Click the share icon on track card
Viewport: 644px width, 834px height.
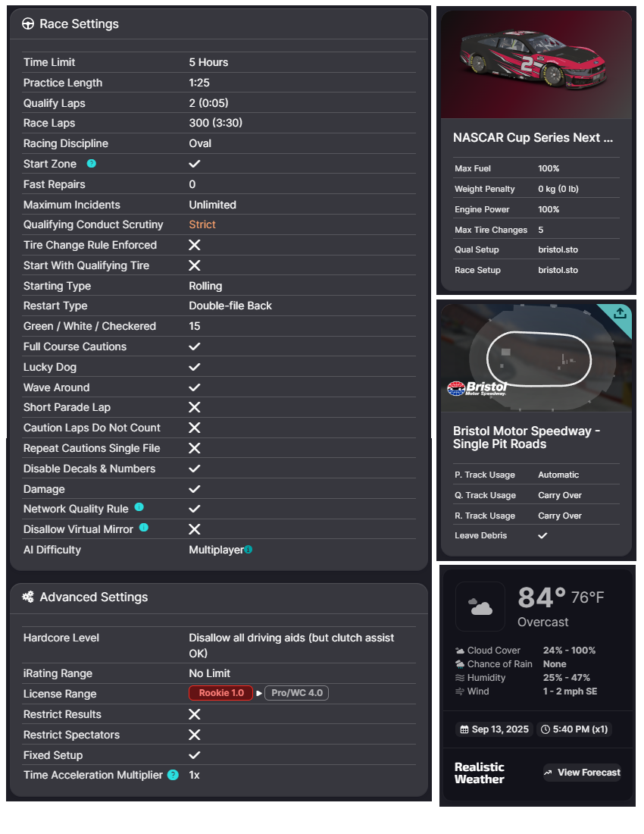pos(620,314)
